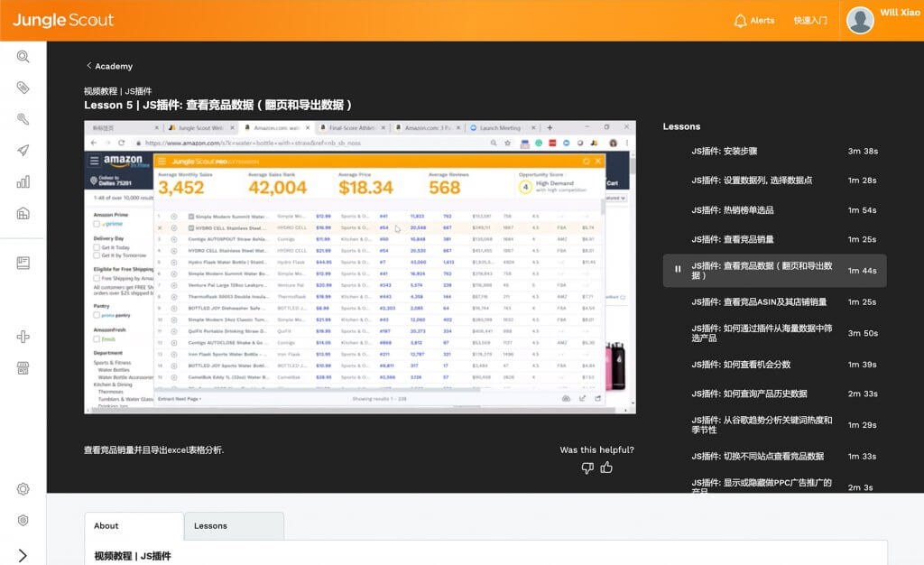Click the 3m 50s duration text
This screenshot has width=924, height=565.
pyautogui.click(x=863, y=333)
